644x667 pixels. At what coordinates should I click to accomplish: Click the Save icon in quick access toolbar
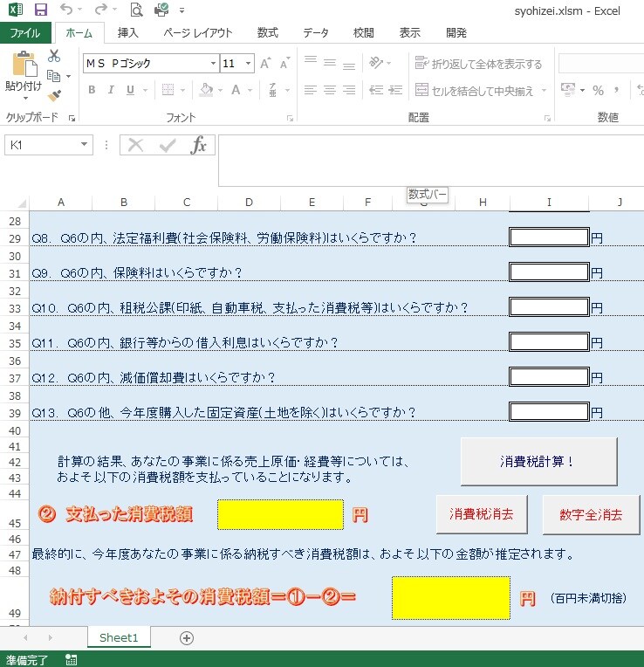coord(40,10)
